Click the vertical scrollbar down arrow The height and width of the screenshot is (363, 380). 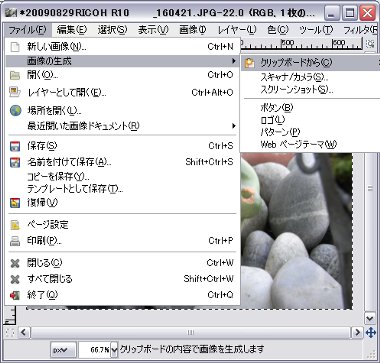click(370, 318)
